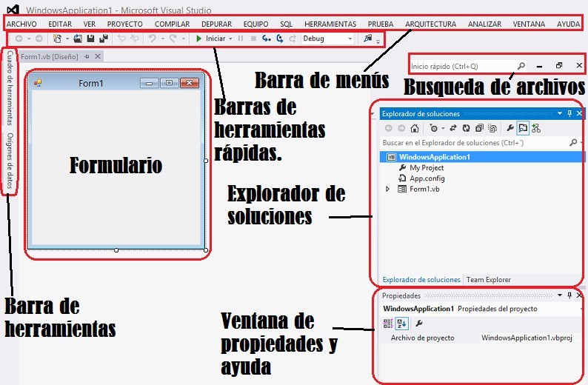588x385 pixels.
Task: Open the HERRAMIENTAS menu
Action: tap(330, 24)
